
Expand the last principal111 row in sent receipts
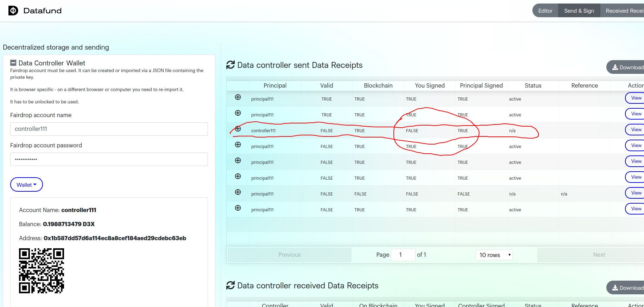click(x=238, y=208)
